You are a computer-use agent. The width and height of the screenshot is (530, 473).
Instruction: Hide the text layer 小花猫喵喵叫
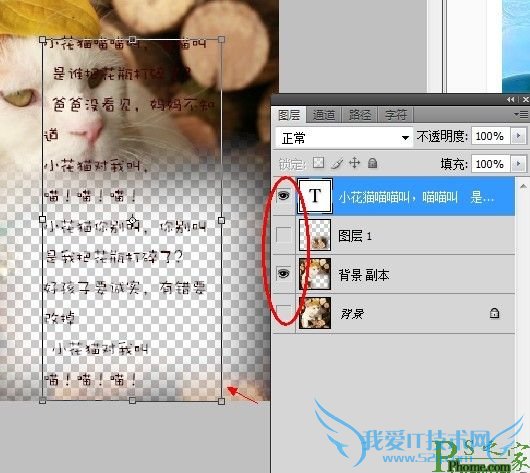coord(284,196)
